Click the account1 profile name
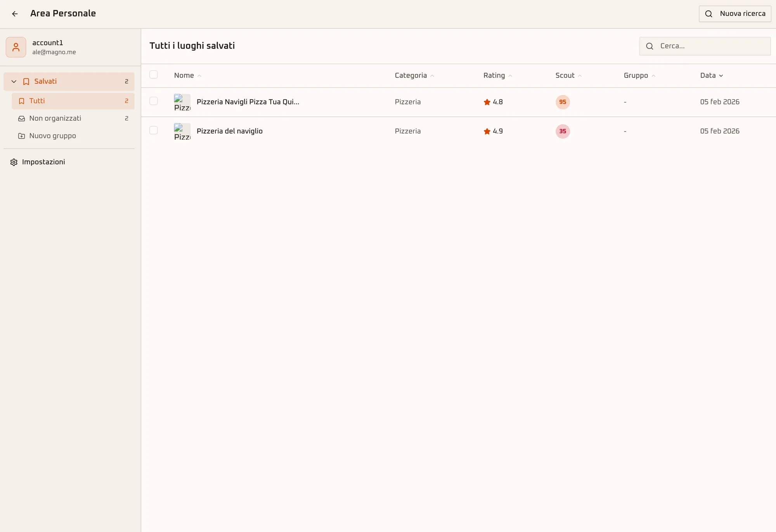This screenshot has width=776, height=532. [x=48, y=43]
